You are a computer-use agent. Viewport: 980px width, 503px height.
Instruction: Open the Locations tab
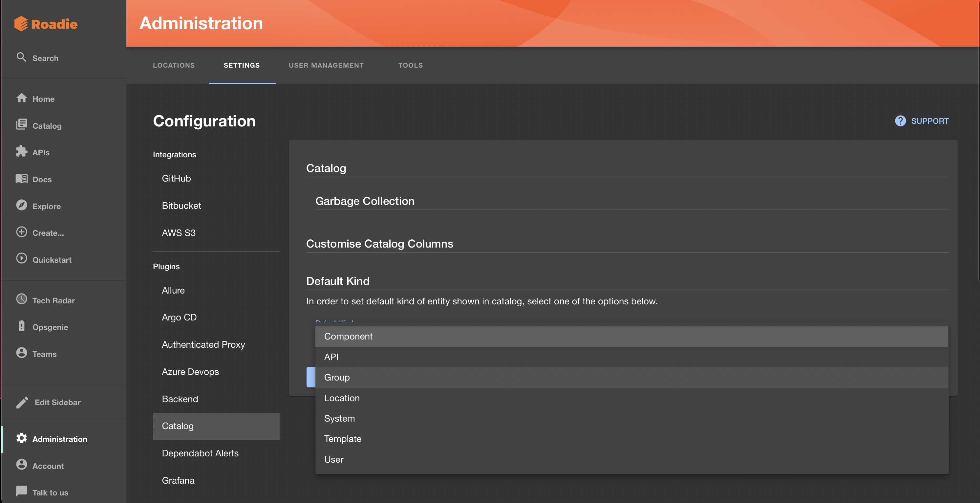(x=174, y=65)
